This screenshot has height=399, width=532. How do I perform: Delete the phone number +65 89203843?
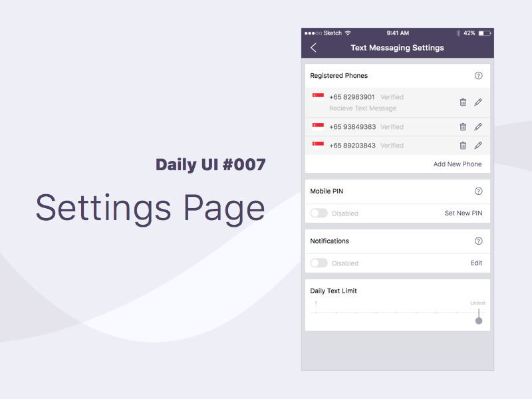point(464,145)
